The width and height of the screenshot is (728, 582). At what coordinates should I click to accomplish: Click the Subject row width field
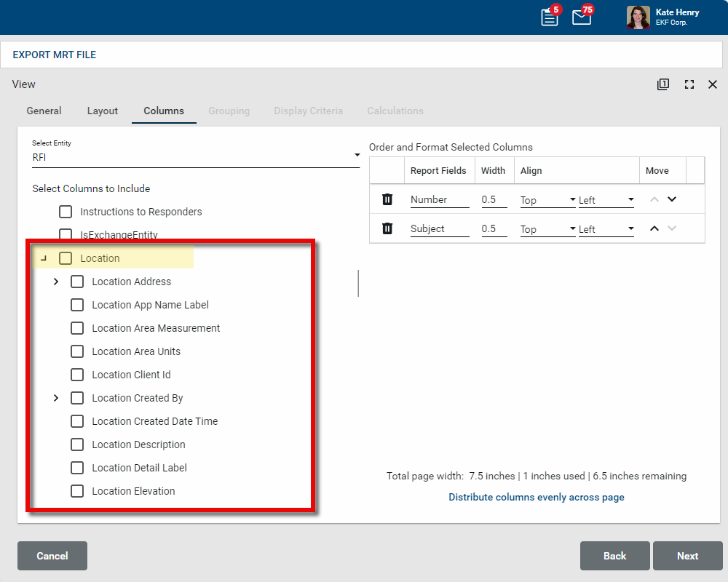click(x=494, y=228)
